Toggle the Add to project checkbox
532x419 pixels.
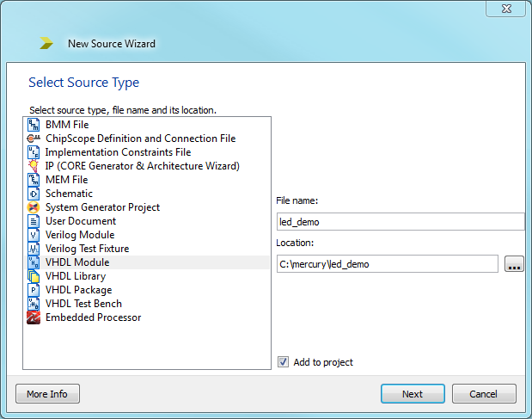click(x=283, y=362)
